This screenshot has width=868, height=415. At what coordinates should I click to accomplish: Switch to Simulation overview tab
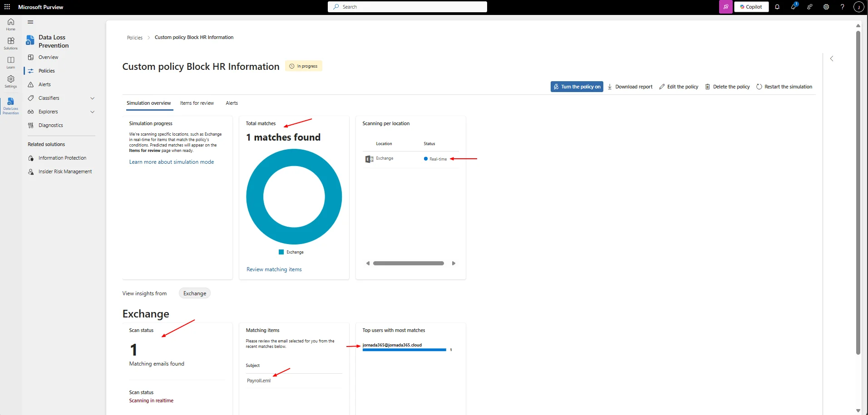(148, 103)
